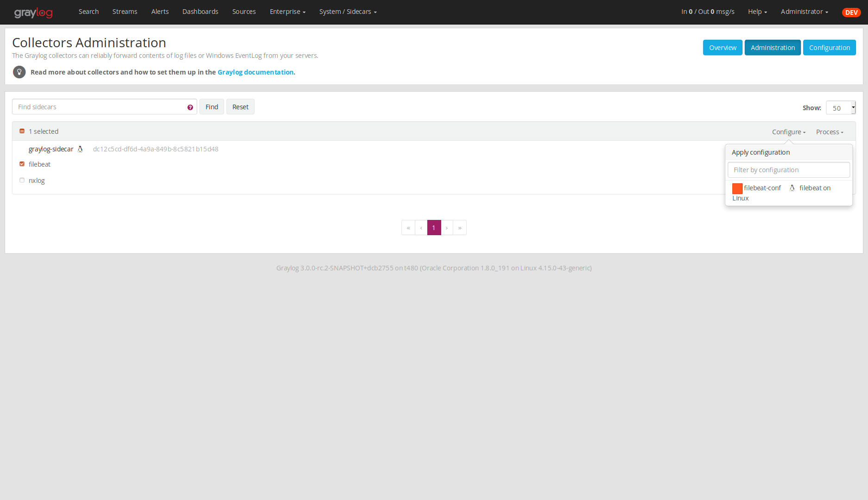This screenshot has width=868, height=500.
Task: Click the lightbulb documentation hint icon
Action: point(19,72)
